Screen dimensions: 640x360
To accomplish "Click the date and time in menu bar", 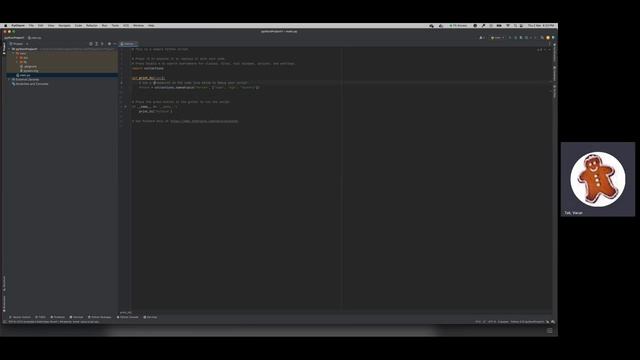I will pyautogui.click(x=541, y=25).
